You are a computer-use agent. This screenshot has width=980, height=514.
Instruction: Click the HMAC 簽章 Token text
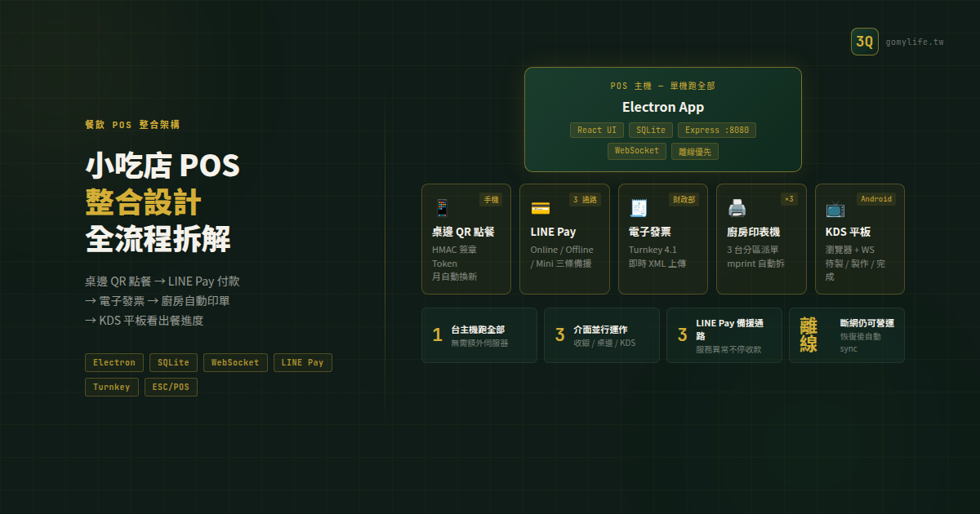coord(455,256)
